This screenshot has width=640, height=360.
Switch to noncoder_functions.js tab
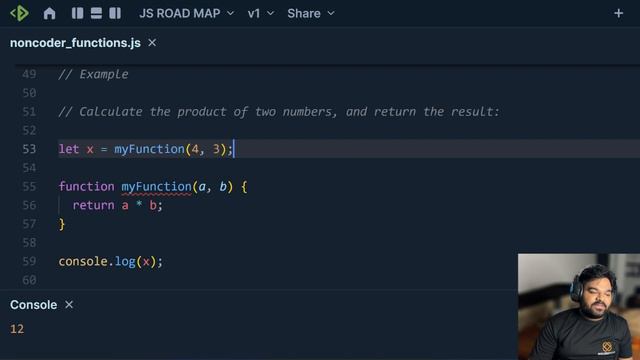(x=75, y=43)
